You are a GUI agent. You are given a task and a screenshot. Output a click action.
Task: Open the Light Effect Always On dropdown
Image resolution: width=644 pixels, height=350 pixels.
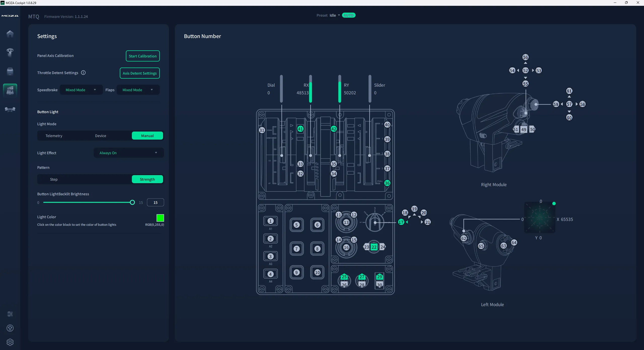[x=129, y=153]
